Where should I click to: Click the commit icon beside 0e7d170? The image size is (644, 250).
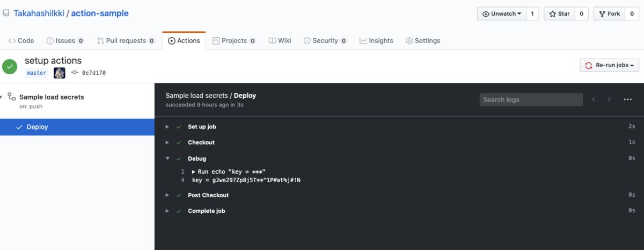(x=75, y=73)
